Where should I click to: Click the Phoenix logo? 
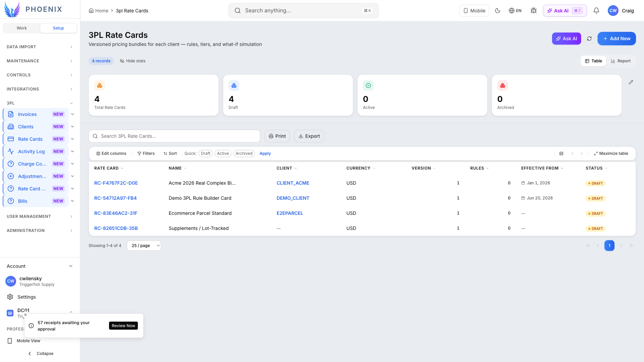click(33, 9)
